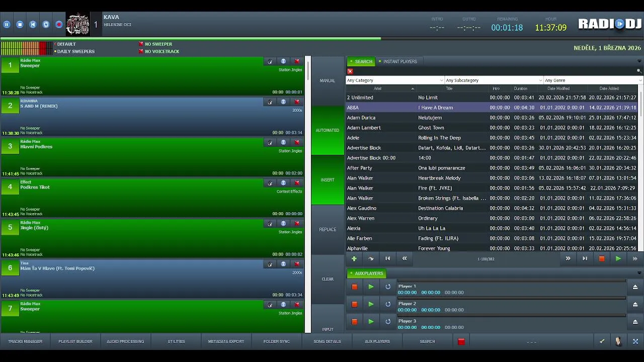Viewport: 644px width, 362px height.
Task: Open user account icon in bottom bar
Action: click(618, 341)
